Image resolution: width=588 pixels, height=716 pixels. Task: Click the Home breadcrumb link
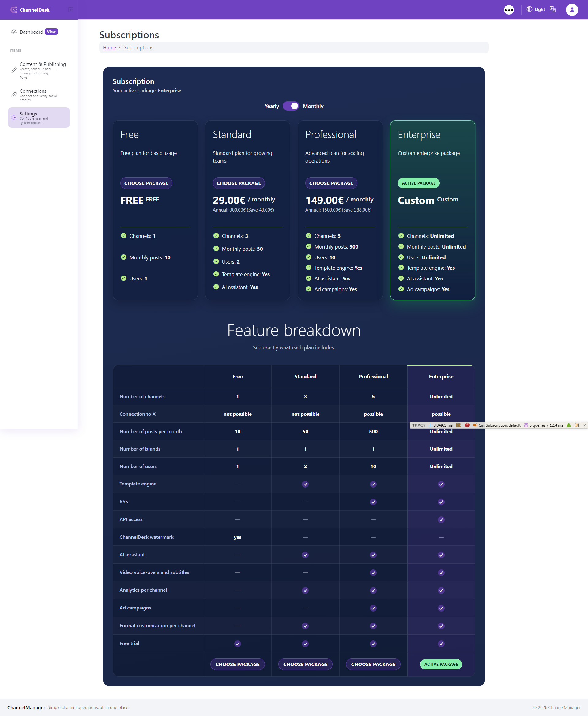tap(109, 48)
